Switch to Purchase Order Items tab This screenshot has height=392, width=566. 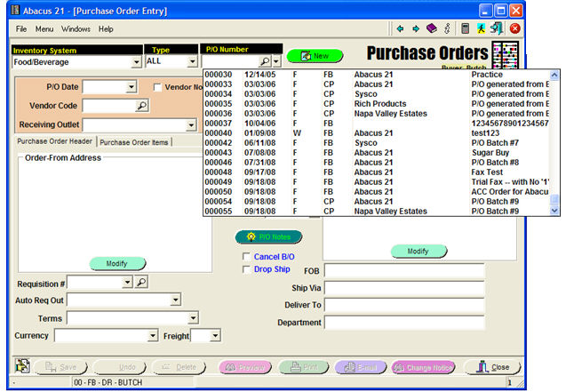133,141
